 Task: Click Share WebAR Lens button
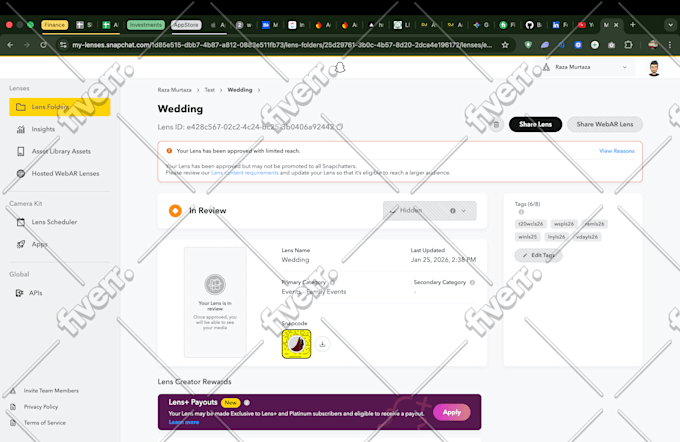pos(605,124)
